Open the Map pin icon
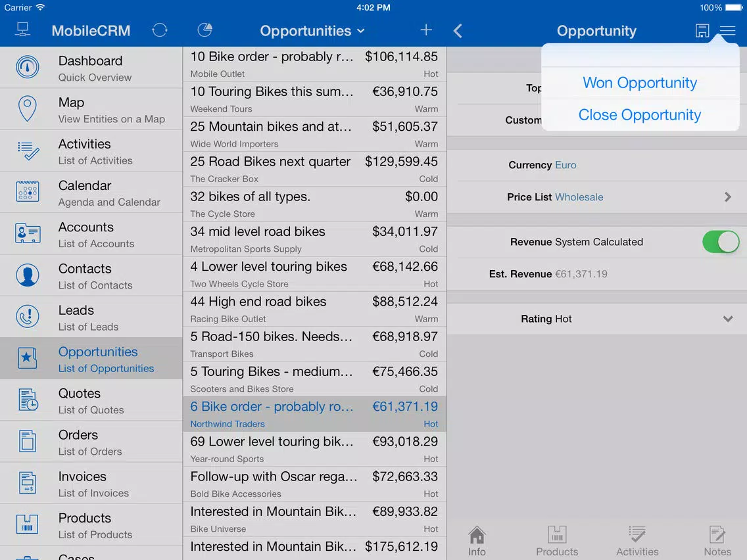 pyautogui.click(x=27, y=108)
